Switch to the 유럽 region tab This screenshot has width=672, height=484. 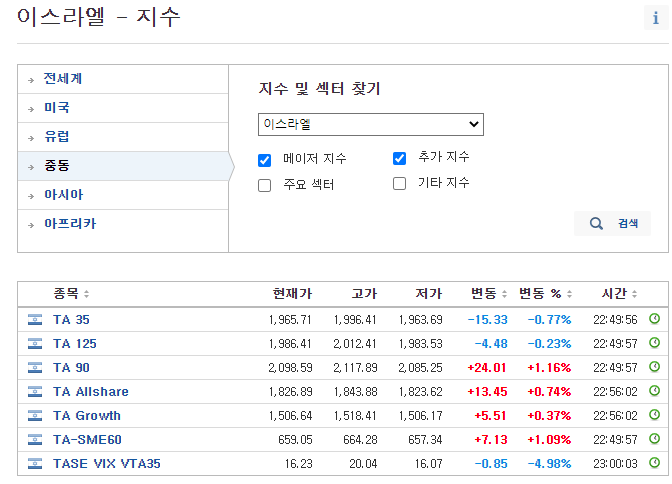tap(57, 136)
